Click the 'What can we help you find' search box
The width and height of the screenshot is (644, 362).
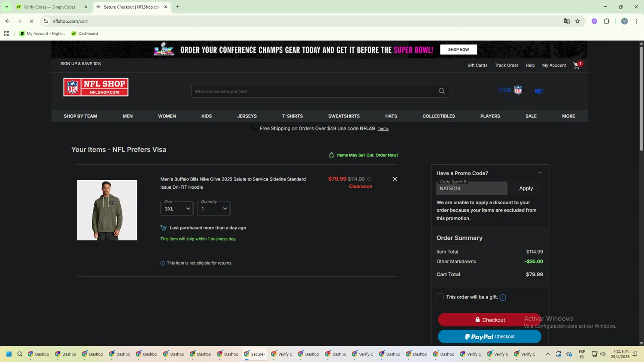[x=314, y=91]
